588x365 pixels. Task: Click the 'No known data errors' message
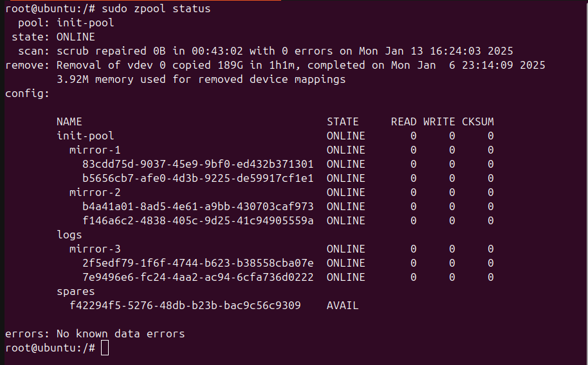(x=120, y=334)
